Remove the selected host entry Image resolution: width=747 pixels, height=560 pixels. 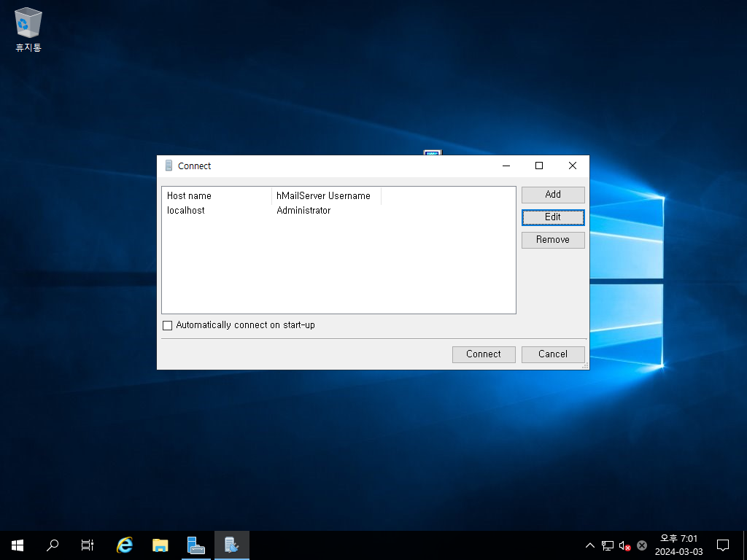pyautogui.click(x=553, y=240)
